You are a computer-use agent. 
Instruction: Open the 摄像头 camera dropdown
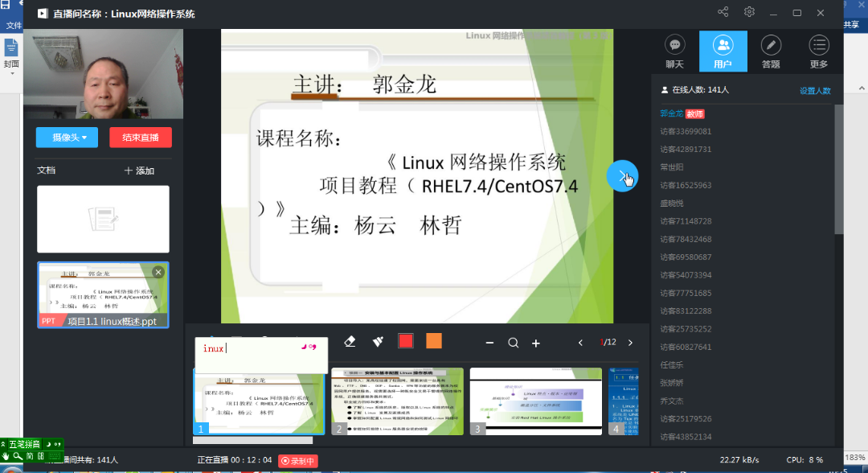(67, 138)
